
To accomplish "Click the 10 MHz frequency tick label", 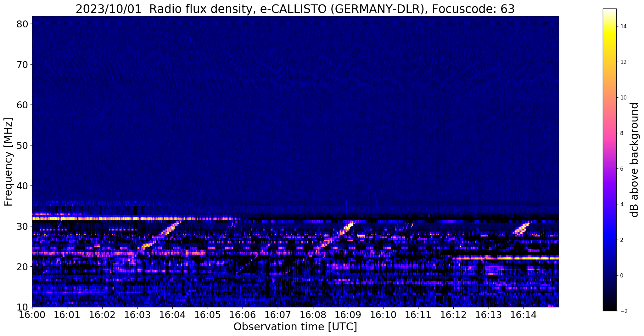I will 22,307.
